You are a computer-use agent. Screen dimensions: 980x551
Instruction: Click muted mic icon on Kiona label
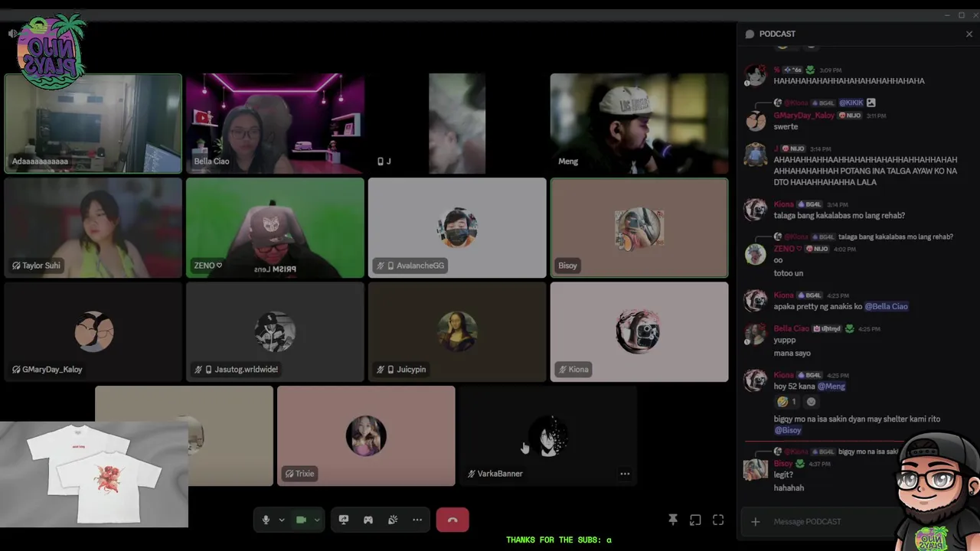pos(563,370)
